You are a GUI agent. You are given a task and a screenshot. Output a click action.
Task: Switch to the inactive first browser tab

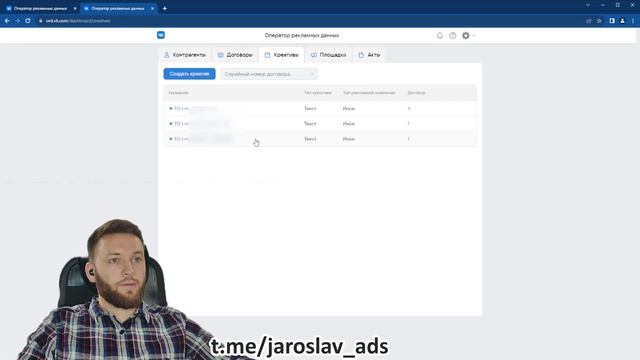click(x=40, y=8)
